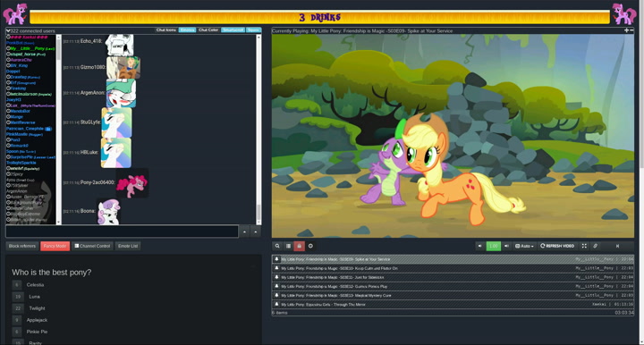
Task: Click the last arrow button beside the chat input
Action: point(256,231)
